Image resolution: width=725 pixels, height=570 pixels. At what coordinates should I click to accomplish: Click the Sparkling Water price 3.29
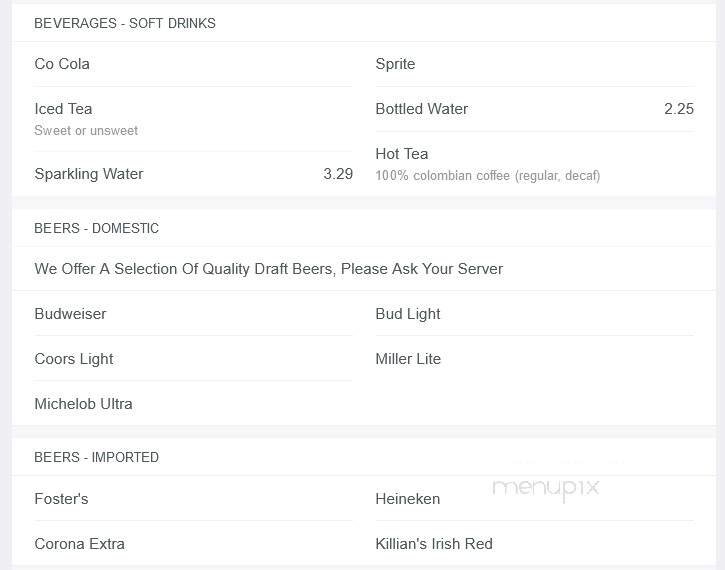(338, 174)
